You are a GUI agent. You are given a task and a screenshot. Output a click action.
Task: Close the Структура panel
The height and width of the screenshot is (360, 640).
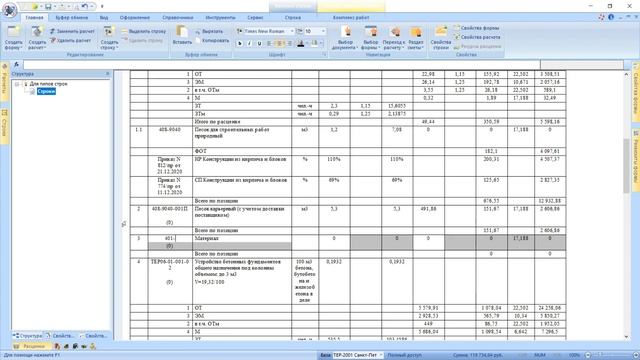click(108, 73)
